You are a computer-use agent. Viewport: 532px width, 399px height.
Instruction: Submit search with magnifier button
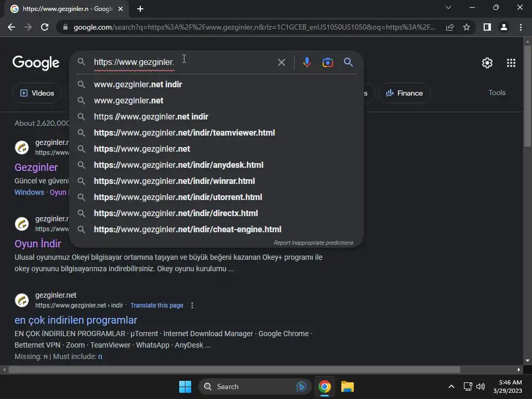point(348,62)
